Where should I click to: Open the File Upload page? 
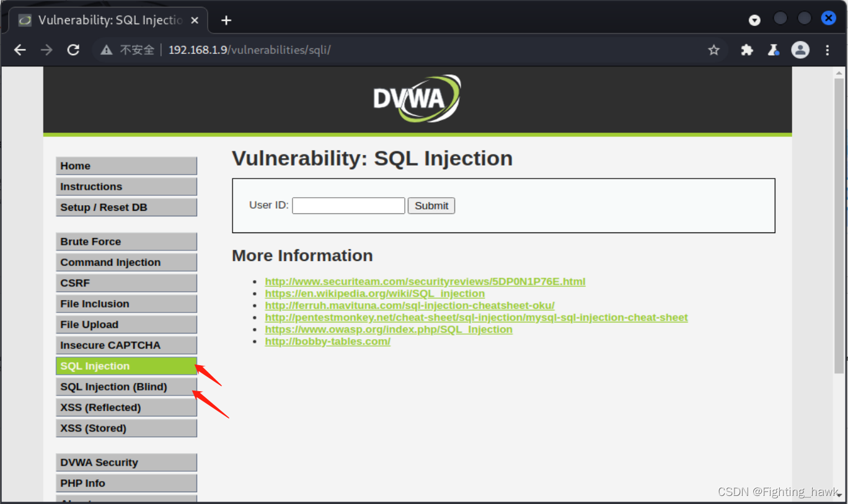point(126,325)
